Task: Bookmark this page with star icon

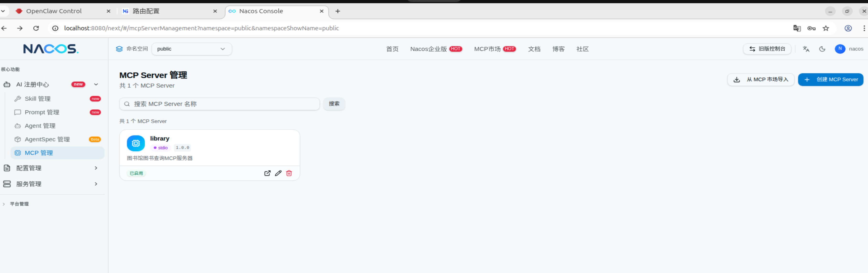Action: [x=825, y=28]
